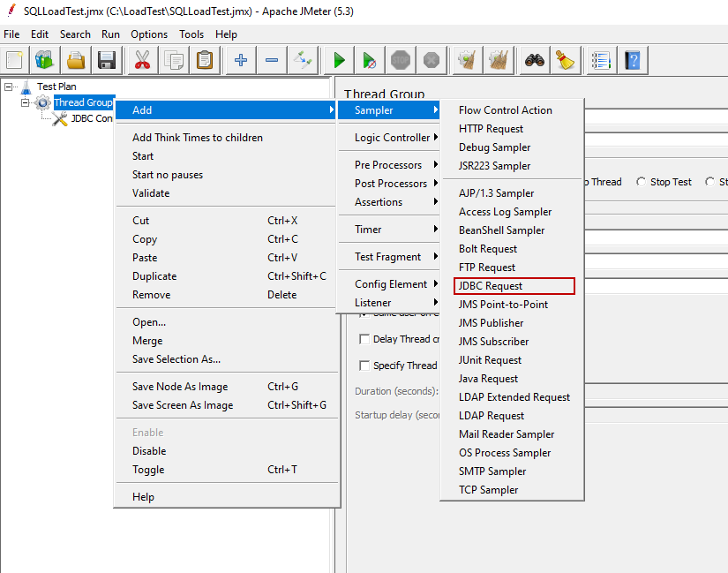Click the Reset Search broom icon
728x573 pixels.
click(x=566, y=60)
